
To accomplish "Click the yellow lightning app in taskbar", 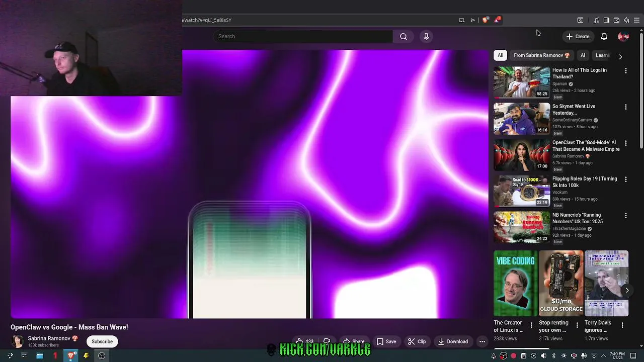I will tap(86, 355).
